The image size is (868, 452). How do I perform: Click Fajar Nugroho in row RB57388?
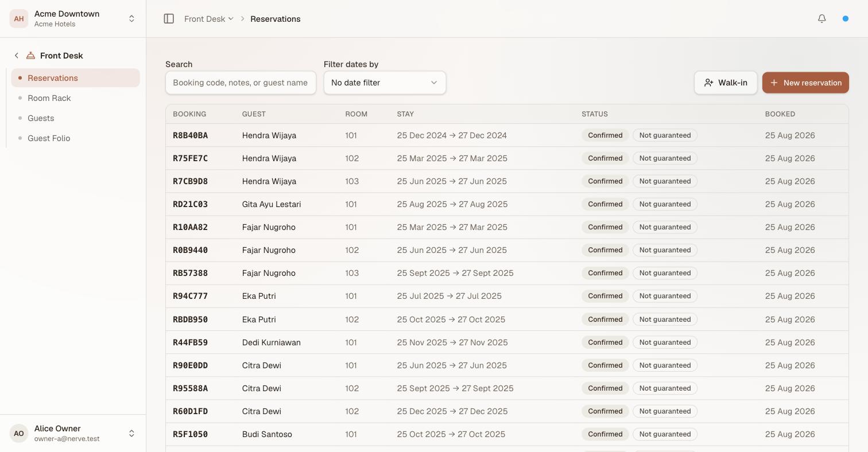coord(269,273)
